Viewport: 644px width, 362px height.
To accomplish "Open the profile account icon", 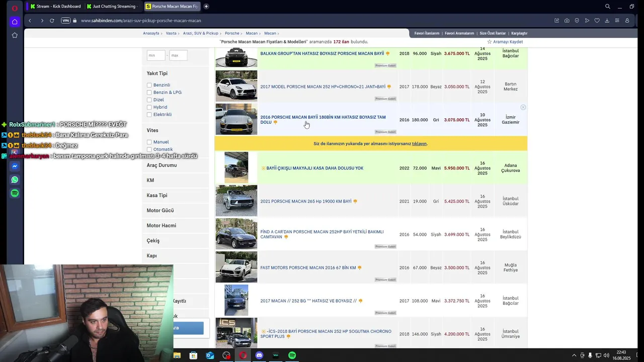I will (x=627, y=21).
